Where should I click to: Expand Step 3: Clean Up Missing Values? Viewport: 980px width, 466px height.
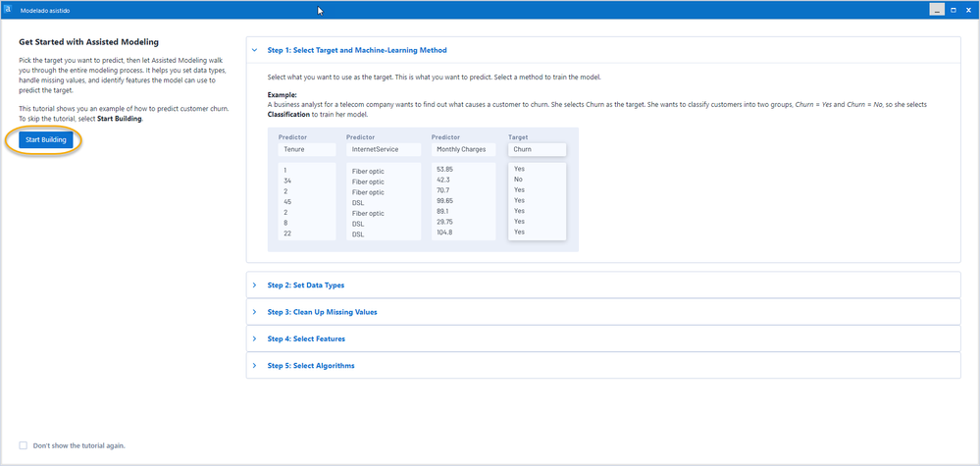point(603,312)
